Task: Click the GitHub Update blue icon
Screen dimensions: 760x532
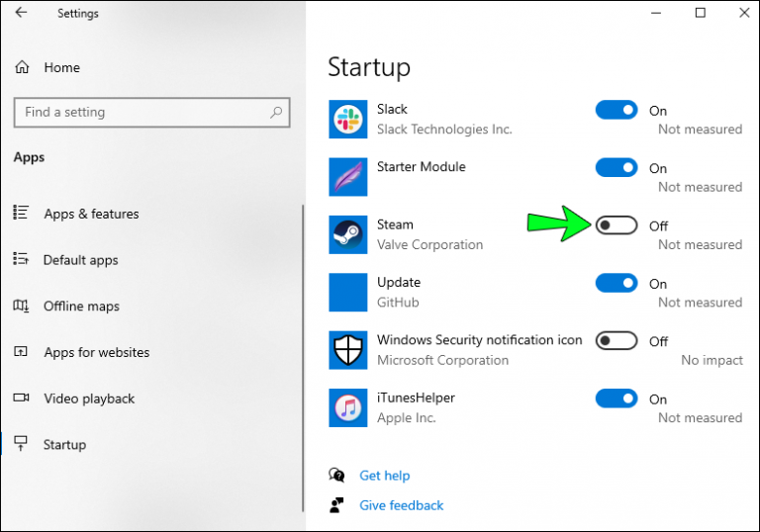Action: coord(348,292)
